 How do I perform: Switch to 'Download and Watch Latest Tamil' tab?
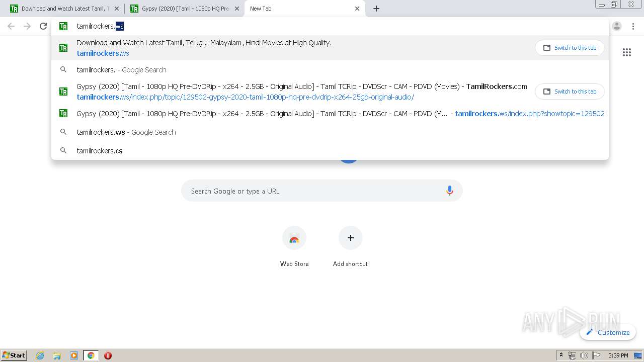[63, 9]
